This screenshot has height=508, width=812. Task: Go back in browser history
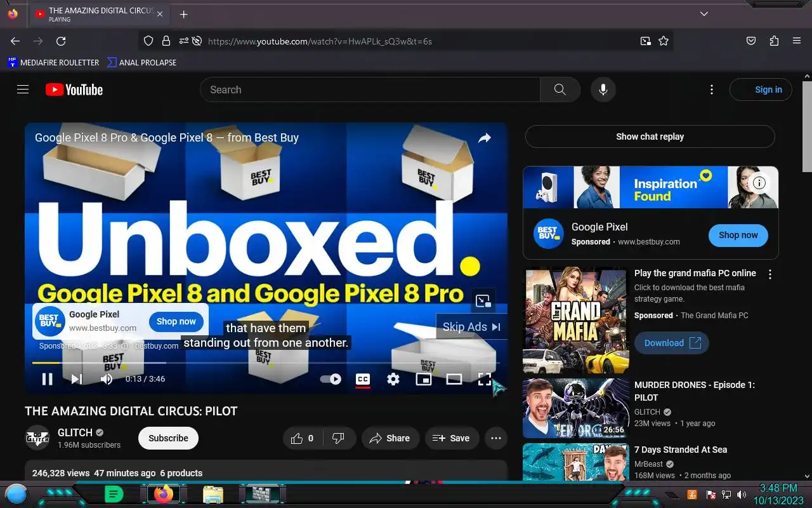click(15, 41)
